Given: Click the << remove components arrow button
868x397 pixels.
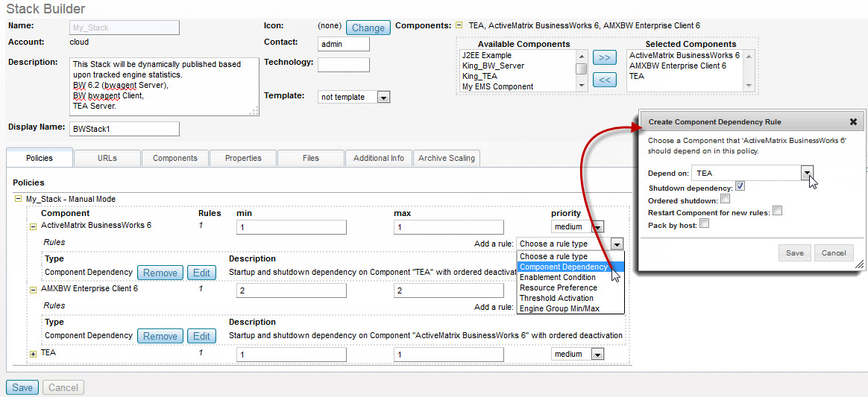Looking at the screenshot, I should point(604,80).
